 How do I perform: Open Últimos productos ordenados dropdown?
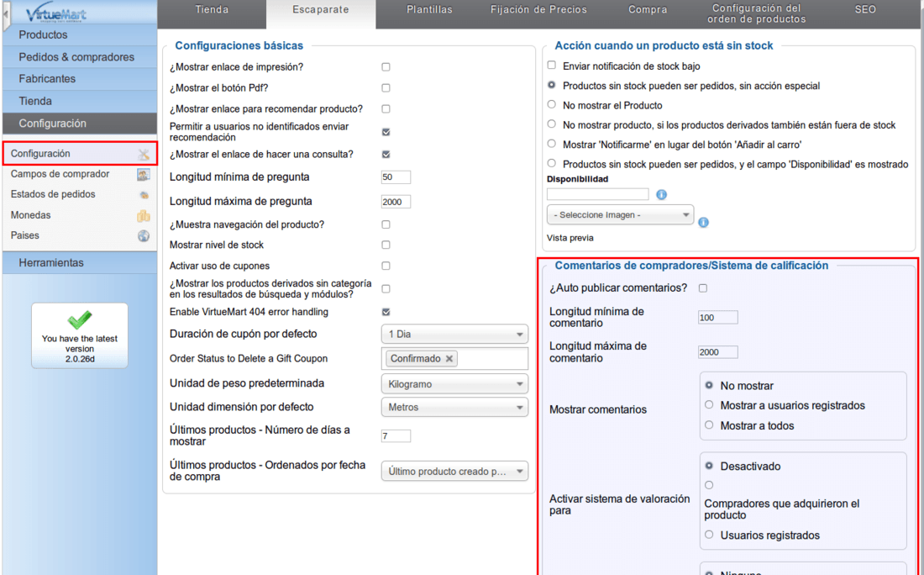(454, 472)
